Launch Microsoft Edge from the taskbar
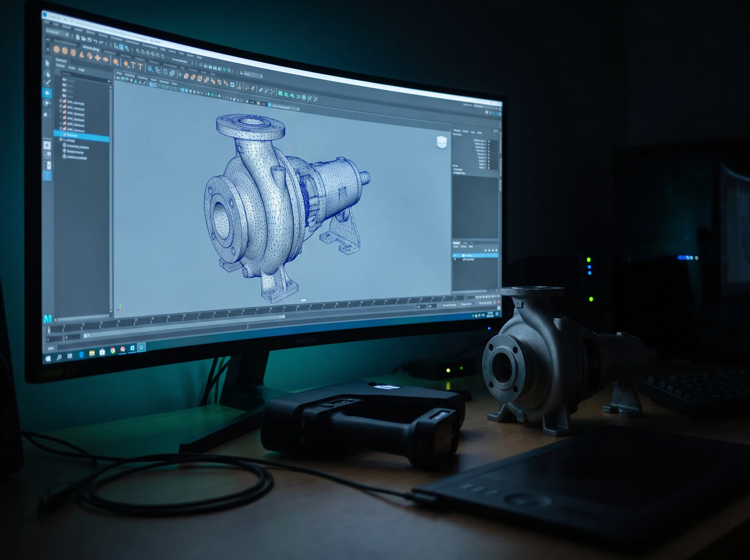The width and height of the screenshot is (750, 560). pos(82,355)
